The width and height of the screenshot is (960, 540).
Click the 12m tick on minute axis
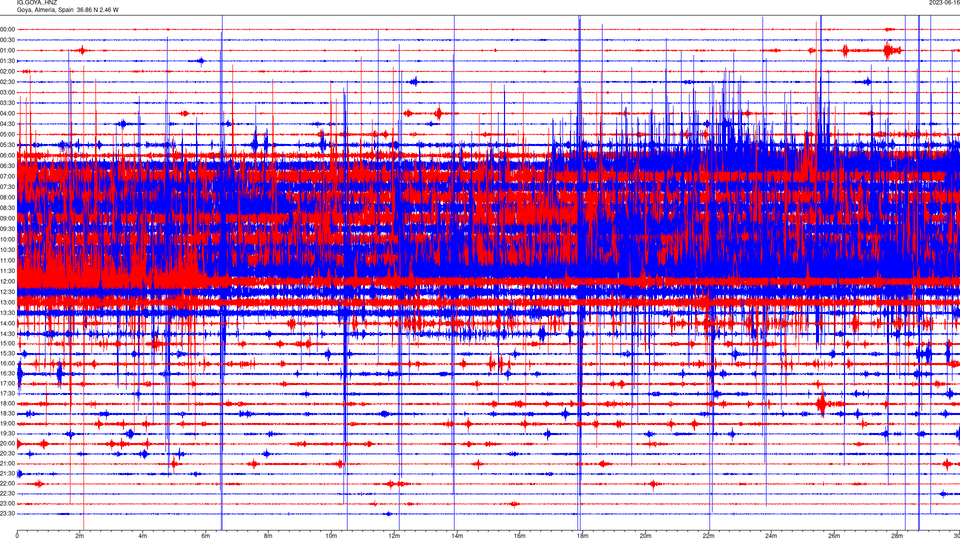(394, 536)
